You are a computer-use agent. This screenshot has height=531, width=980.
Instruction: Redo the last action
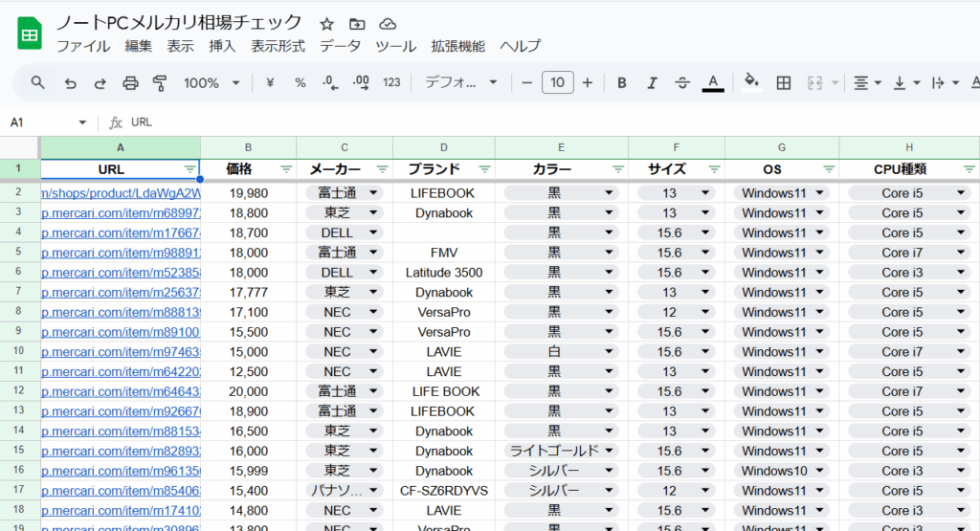click(x=100, y=82)
